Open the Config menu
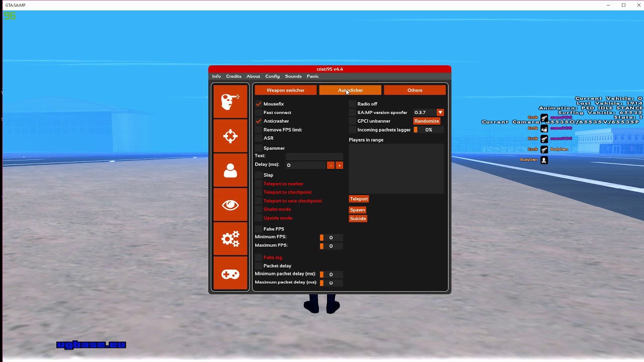This screenshot has height=362, width=644. point(272,76)
